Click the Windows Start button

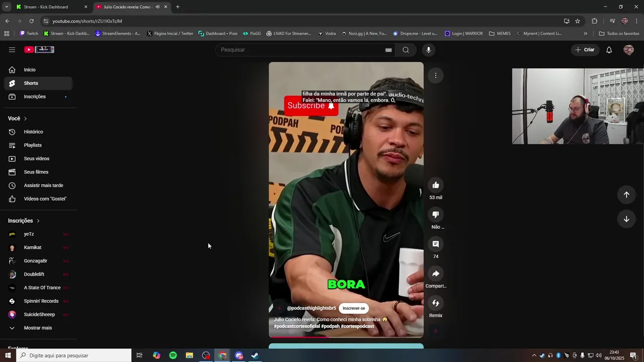pyautogui.click(x=8, y=355)
